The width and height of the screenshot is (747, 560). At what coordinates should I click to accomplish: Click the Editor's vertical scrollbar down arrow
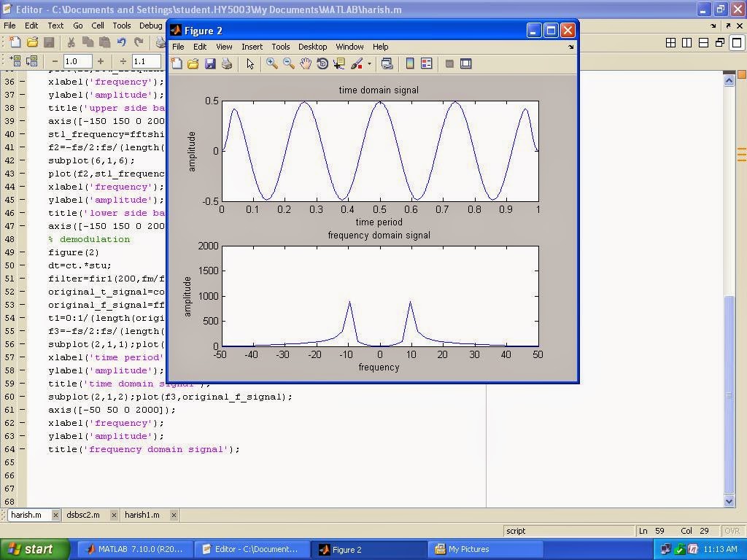(730, 501)
